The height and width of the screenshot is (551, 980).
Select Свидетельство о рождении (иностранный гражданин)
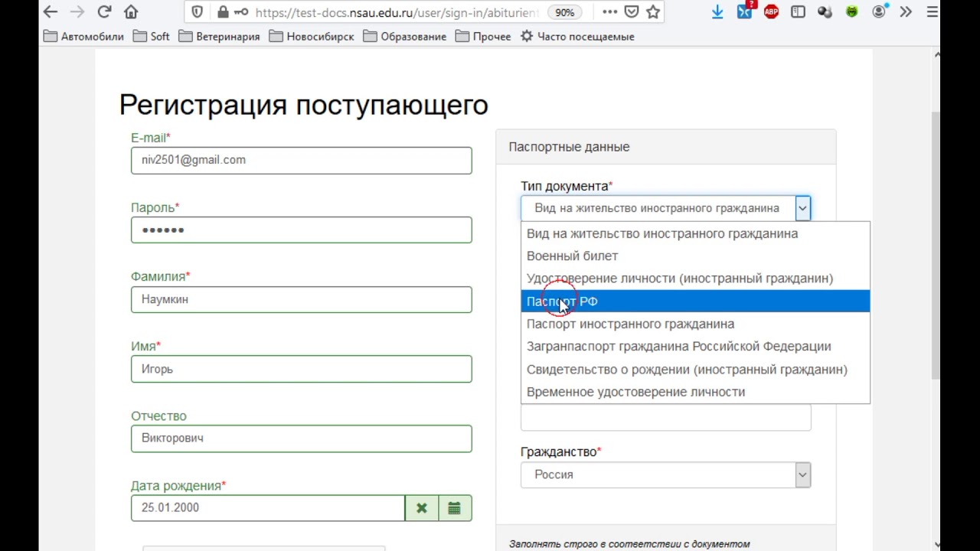695,369
